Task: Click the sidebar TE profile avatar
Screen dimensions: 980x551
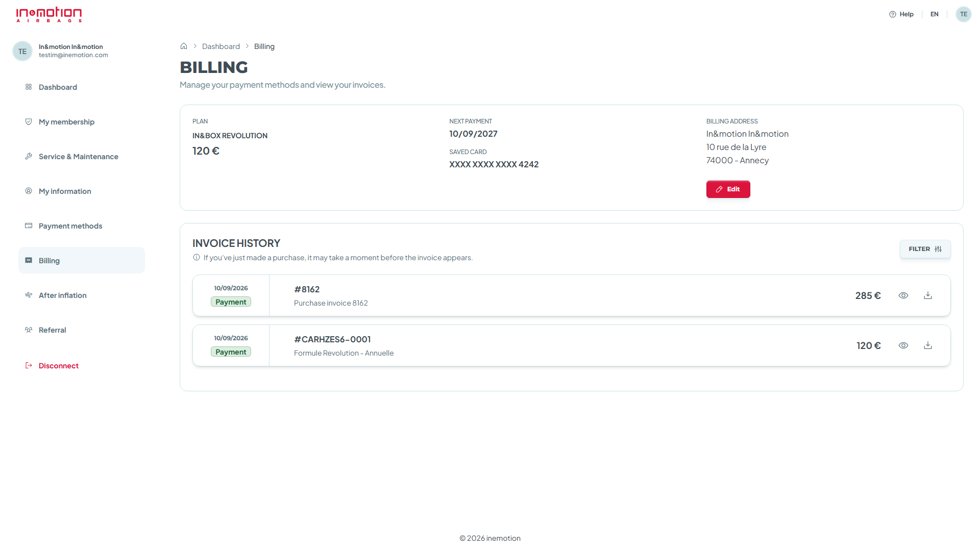Action: coord(22,51)
